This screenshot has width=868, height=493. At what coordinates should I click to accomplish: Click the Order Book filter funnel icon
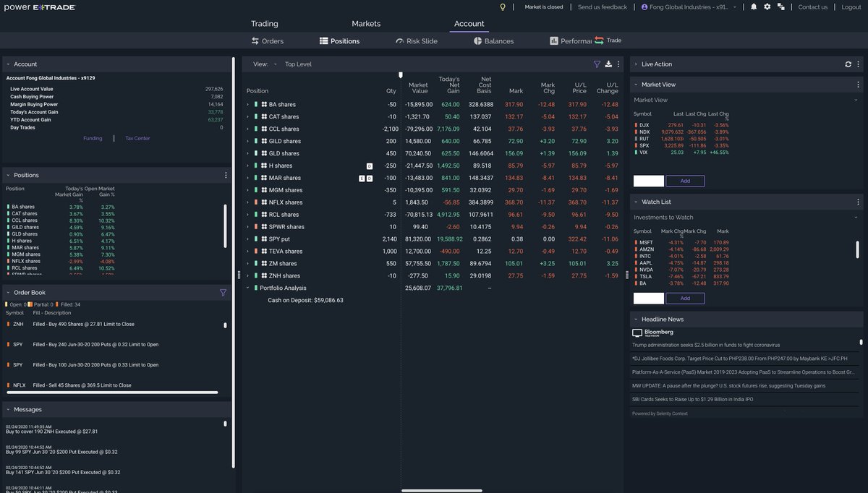click(223, 293)
